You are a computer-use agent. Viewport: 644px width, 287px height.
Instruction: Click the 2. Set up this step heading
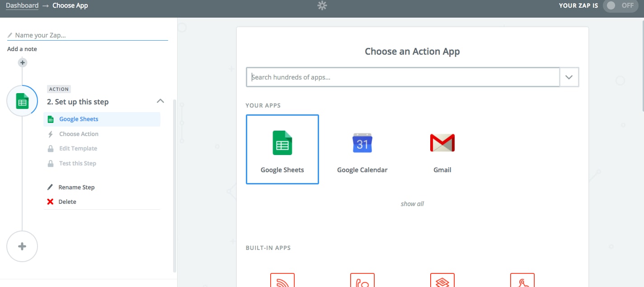point(78,102)
